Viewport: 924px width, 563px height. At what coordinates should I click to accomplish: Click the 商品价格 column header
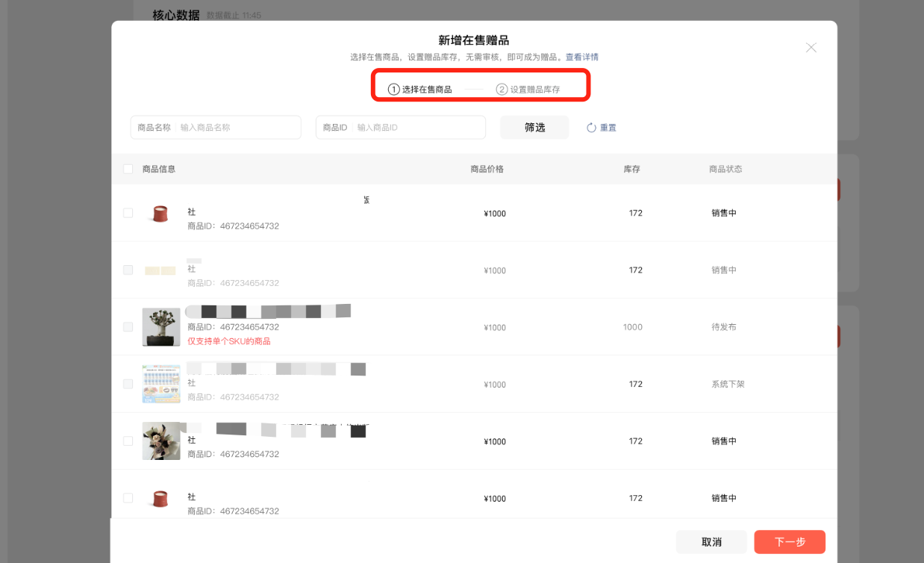[x=487, y=169]
